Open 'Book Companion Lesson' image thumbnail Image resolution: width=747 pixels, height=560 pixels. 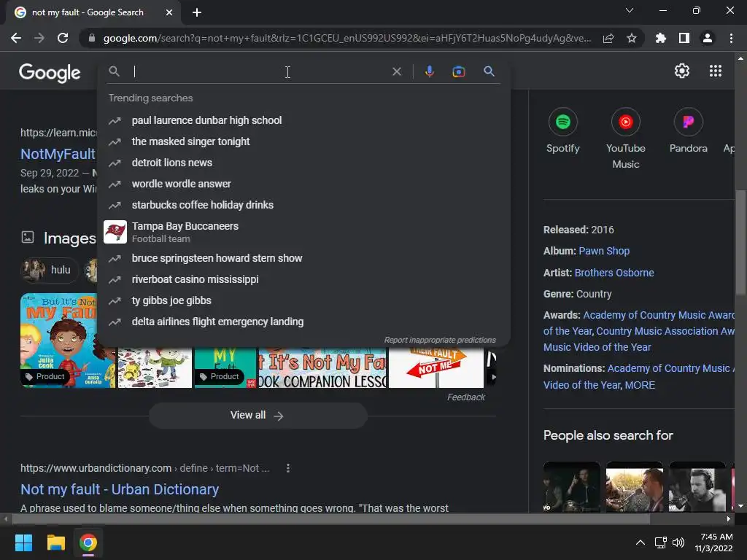tap(322, 367)
